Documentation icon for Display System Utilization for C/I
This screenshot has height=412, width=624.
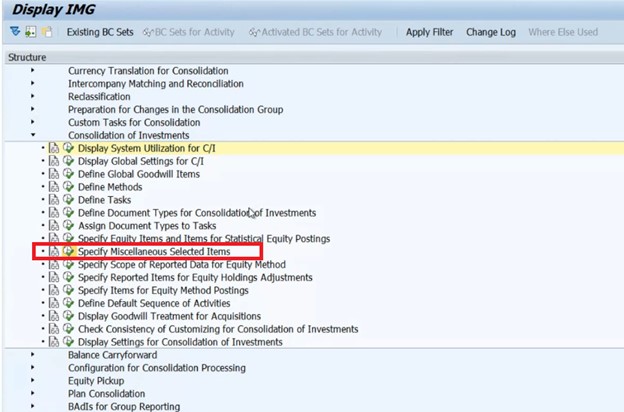tap(54, 148)
